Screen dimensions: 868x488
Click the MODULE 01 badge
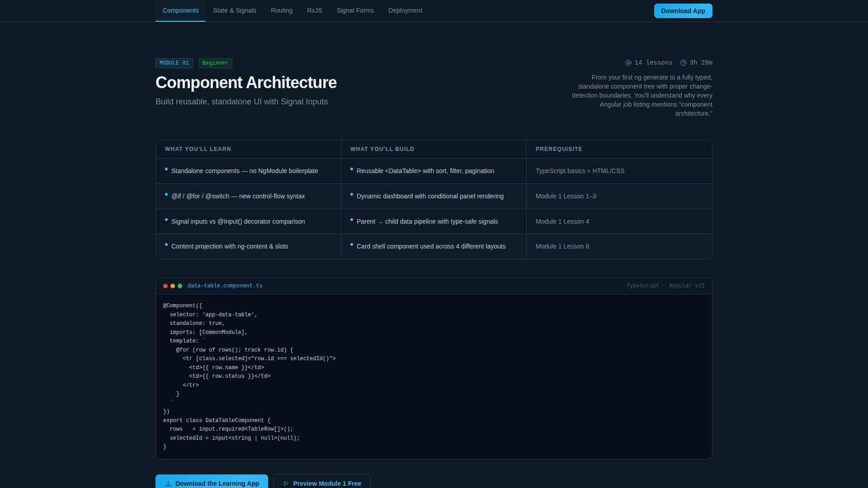pos(174,63)
